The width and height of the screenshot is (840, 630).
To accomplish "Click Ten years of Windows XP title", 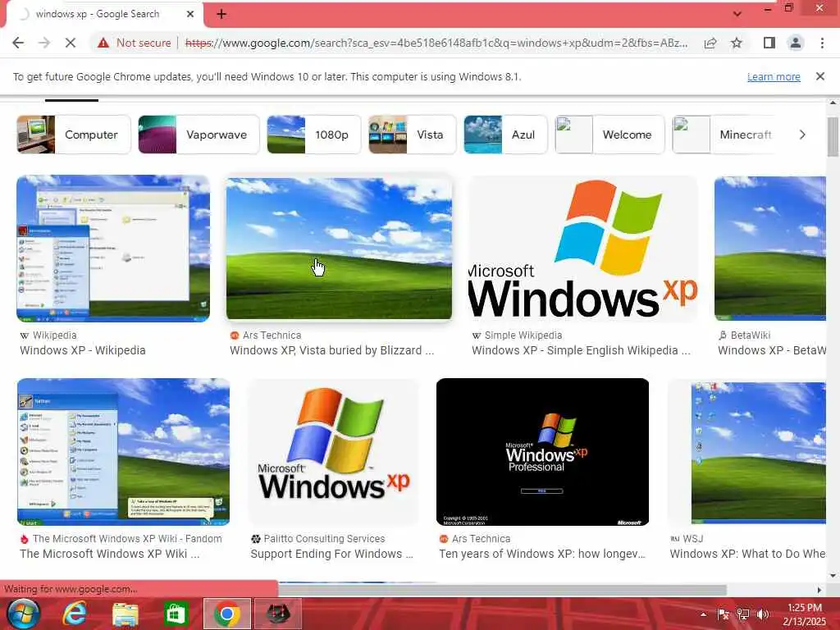I will coord(542,554).
